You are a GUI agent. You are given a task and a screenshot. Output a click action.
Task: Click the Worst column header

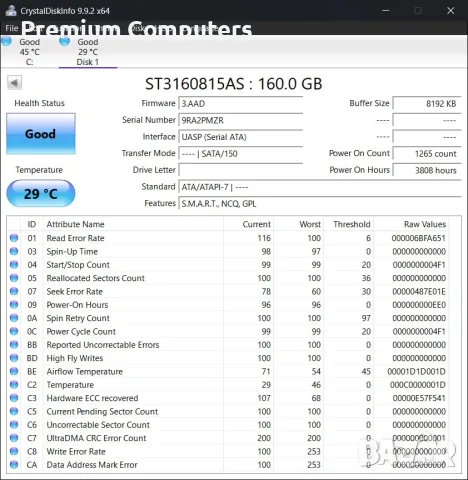tap(310, 224)
